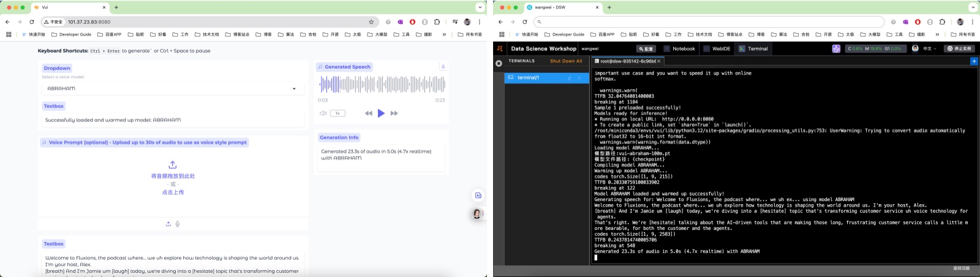Click the Data Science Workshop logo icon
Image resolution: width=980 pixels, height=277 pixels.
[x=500, y=48]
